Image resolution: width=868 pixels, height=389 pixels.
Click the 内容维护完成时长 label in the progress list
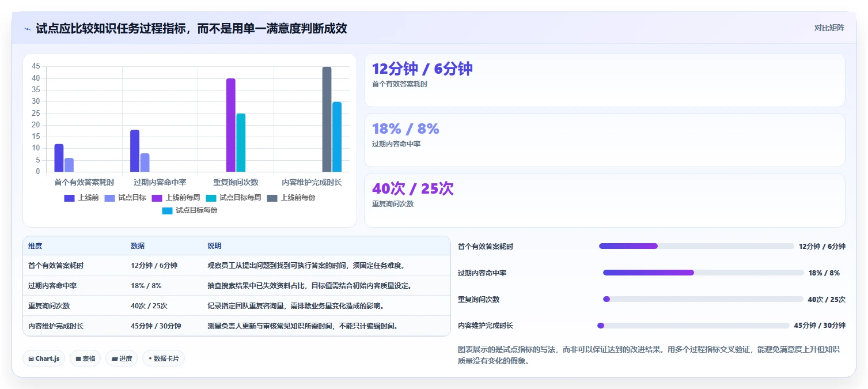coord(486,326)
